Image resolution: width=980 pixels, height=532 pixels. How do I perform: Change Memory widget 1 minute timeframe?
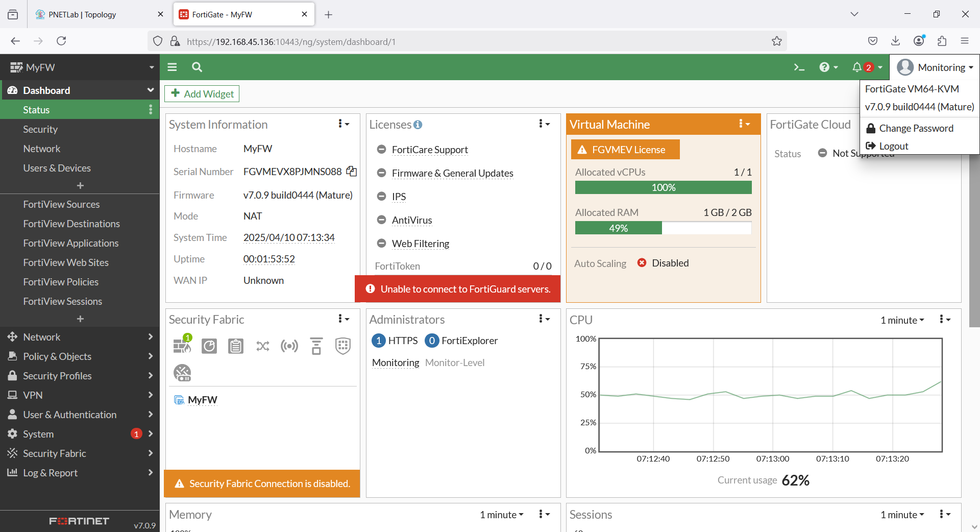501,515
